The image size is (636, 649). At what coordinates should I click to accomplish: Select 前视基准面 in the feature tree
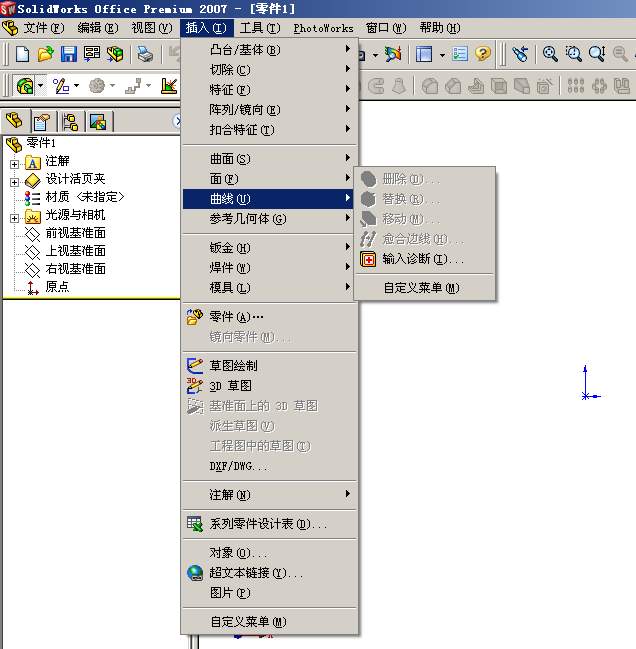[x=75, y=233]
